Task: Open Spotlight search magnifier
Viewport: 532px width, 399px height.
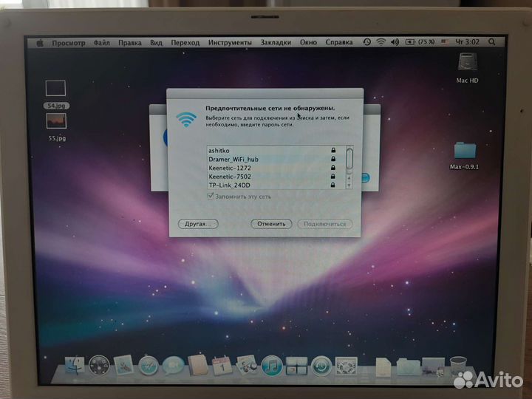Action: click(492, 41)
